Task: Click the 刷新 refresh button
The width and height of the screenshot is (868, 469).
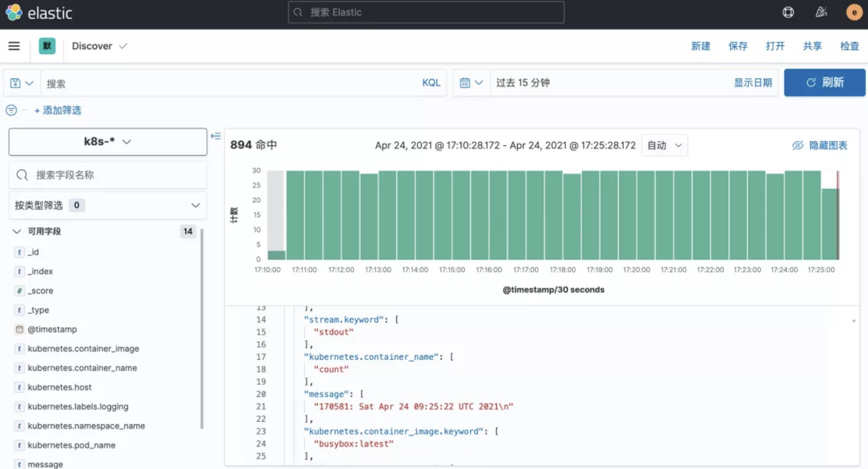Action: pos(824,82)
